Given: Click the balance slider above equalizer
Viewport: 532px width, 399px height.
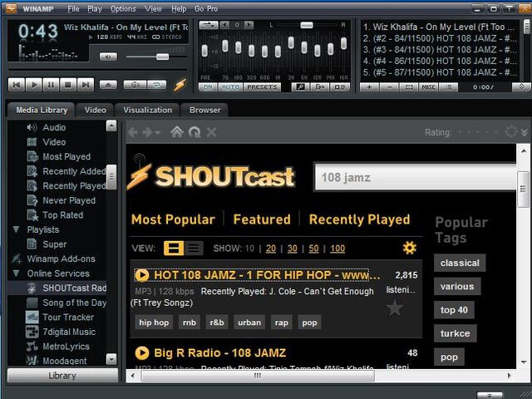Looking at the screenshot, I should pos(307,25).
